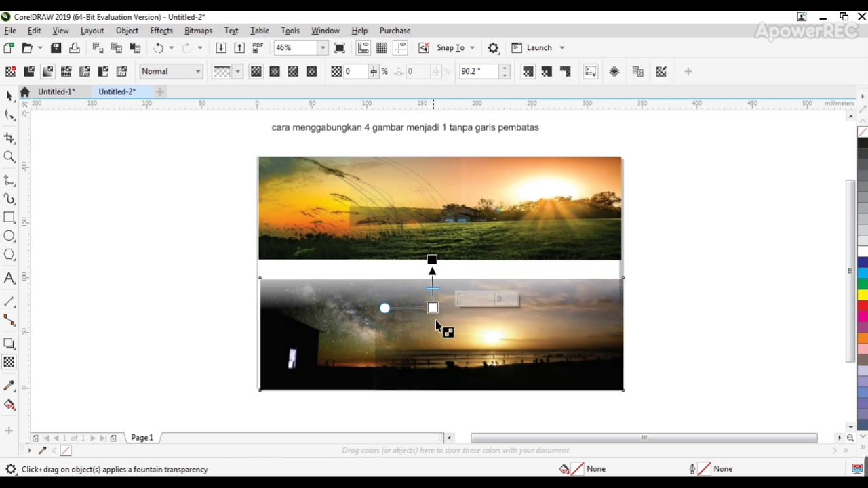Open the Effects menu
This screenshot has width=868, height=488.
click(161, 30)
